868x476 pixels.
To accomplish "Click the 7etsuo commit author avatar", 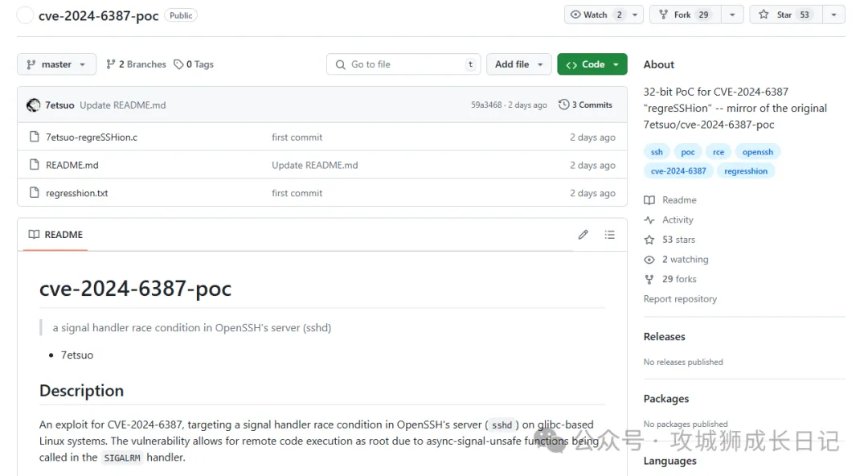I will (x=33, y=105).
